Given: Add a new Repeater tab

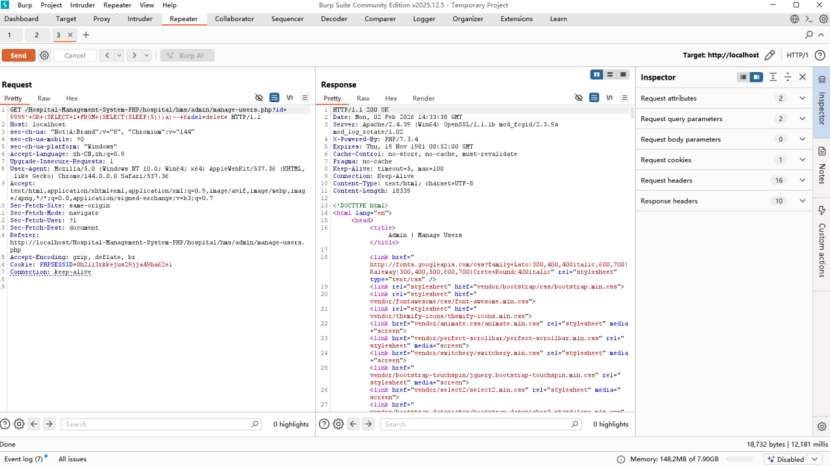Looking at the screenshot, I should tap(85, 35).
